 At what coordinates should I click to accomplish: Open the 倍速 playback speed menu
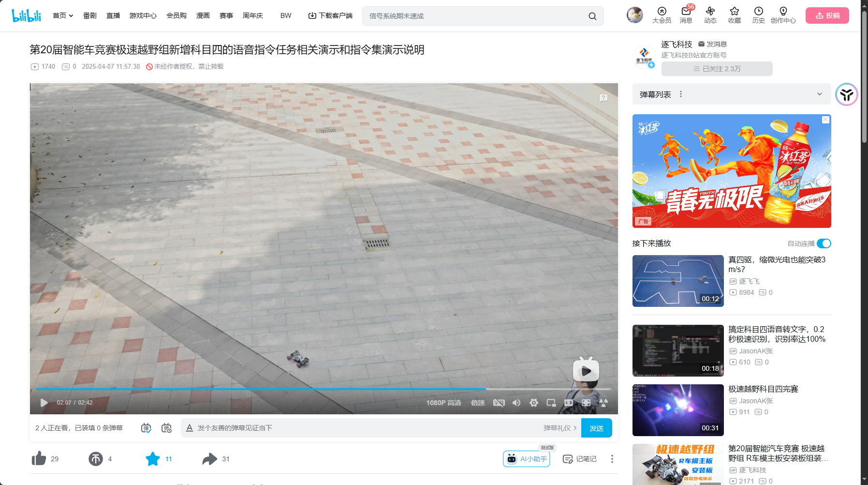[478, 403]
